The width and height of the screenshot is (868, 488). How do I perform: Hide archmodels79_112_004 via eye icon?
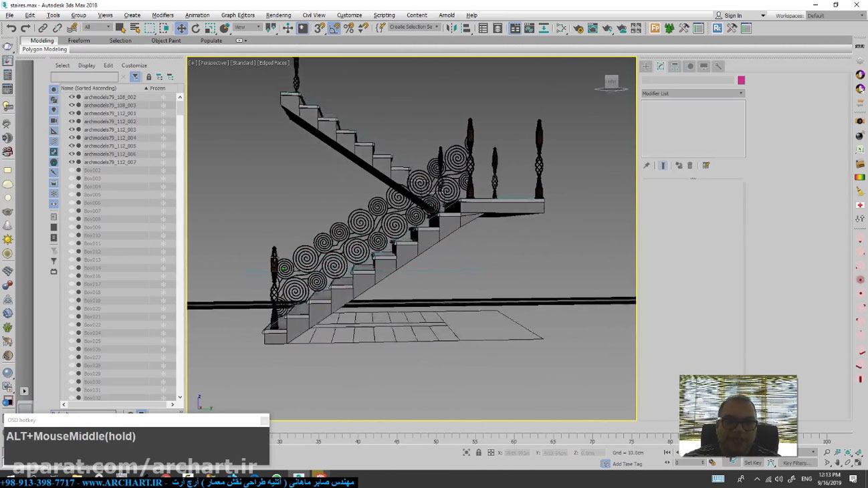tap(72, 138)
